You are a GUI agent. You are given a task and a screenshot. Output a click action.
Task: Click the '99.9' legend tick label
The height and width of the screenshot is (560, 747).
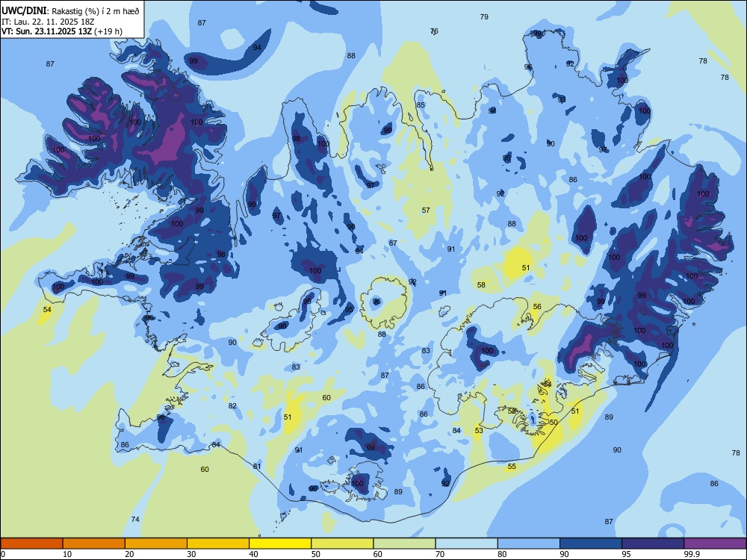tap(691, 554)
